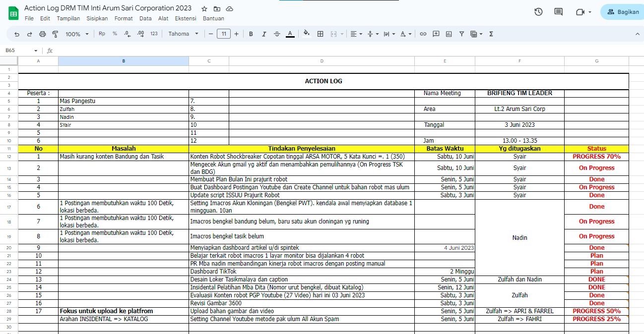Check the cloud document status icon
Image resolution: width=644 pixels, height=334 pixels.
click(229, 9)
